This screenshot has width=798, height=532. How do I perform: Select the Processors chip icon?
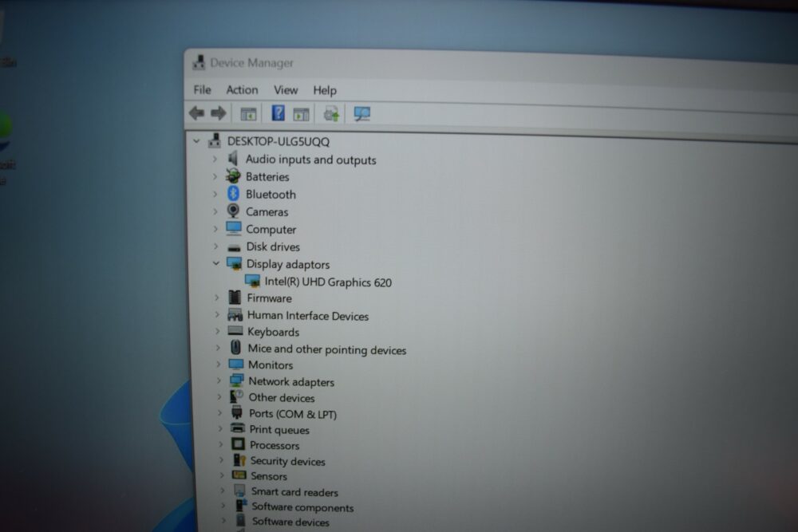238,443
